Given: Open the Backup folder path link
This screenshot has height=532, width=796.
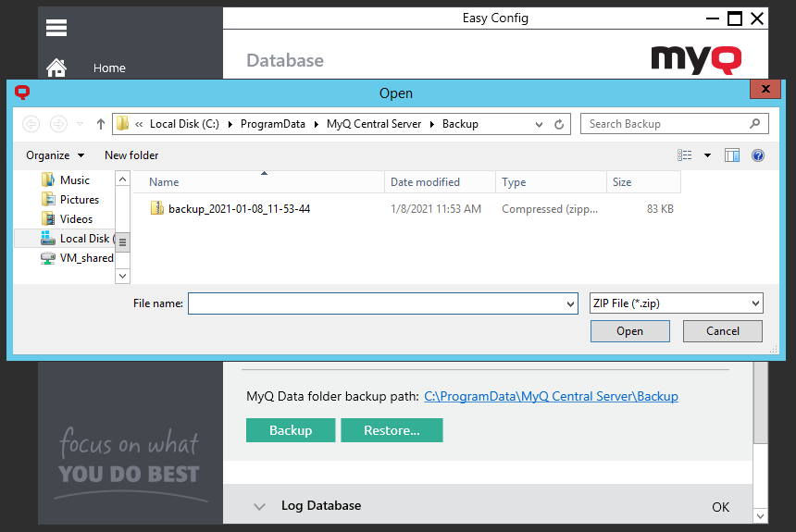Looking at the screenshot, I should 551,396.
